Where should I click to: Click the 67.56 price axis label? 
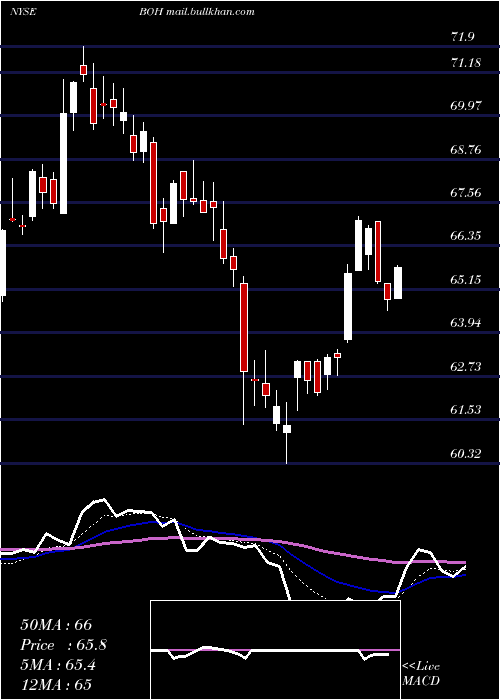[x=466, y=193]
